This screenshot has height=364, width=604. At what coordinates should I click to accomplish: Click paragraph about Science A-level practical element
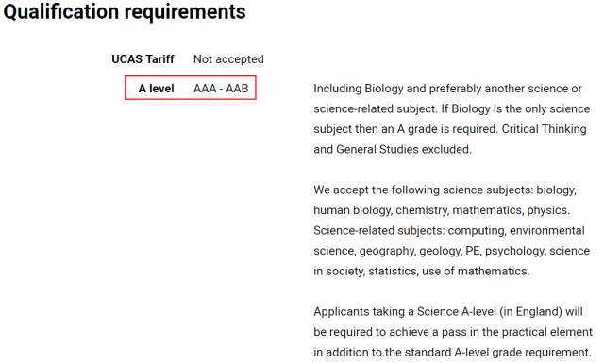tap(453, 332)
